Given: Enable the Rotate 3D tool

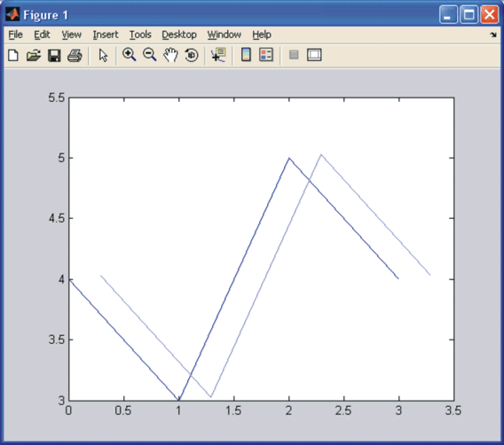Looking at the screenshot, I should point(192,55).
